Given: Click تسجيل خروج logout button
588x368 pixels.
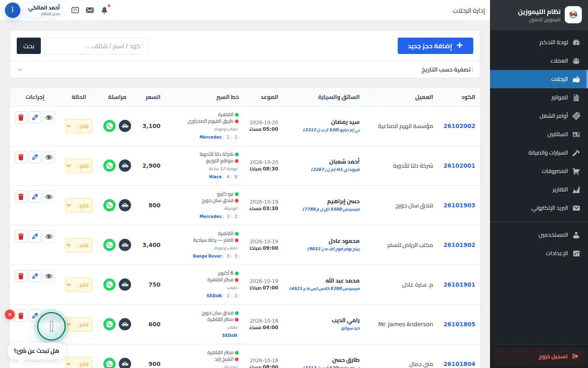Looking at the screenshot, I should pyautogui.click(x=539, y=357).
